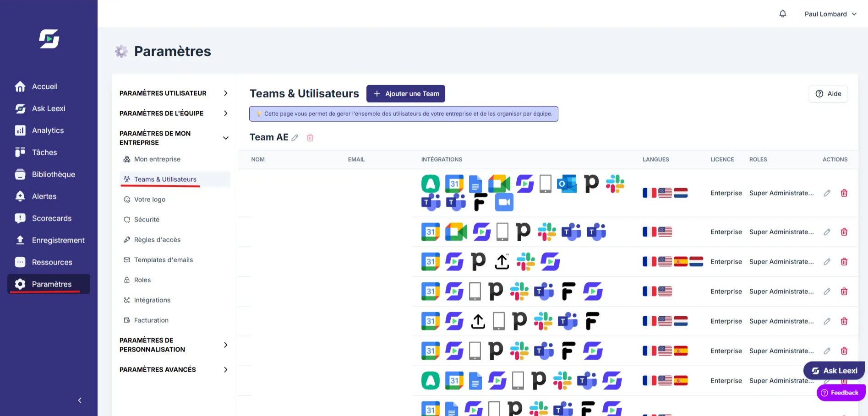The height and width of the screenshot is (416, 868).
Task: Click the Zoom integration icon in first row
Action: click(x=504, y=202)
